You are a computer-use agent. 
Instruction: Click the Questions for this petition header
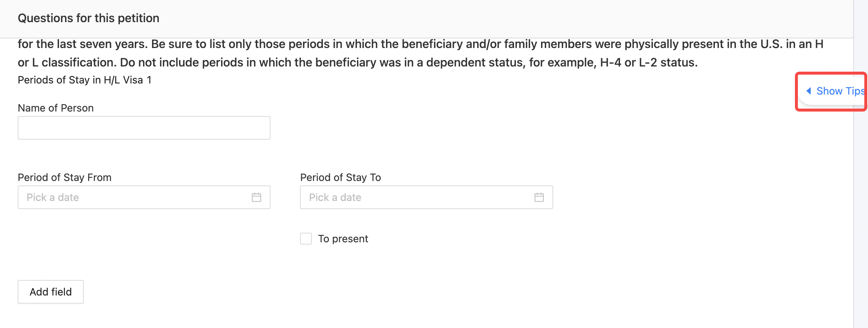point(89,18)
